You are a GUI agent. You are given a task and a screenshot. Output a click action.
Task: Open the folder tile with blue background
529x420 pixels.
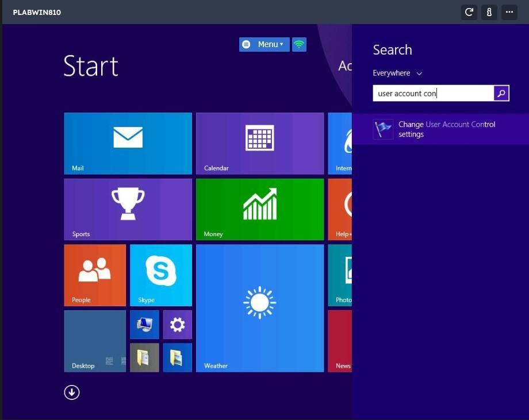point(178,357)
